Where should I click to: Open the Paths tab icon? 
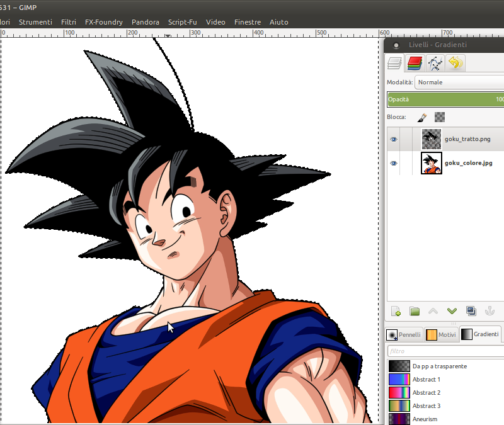[x=434, y=62]
